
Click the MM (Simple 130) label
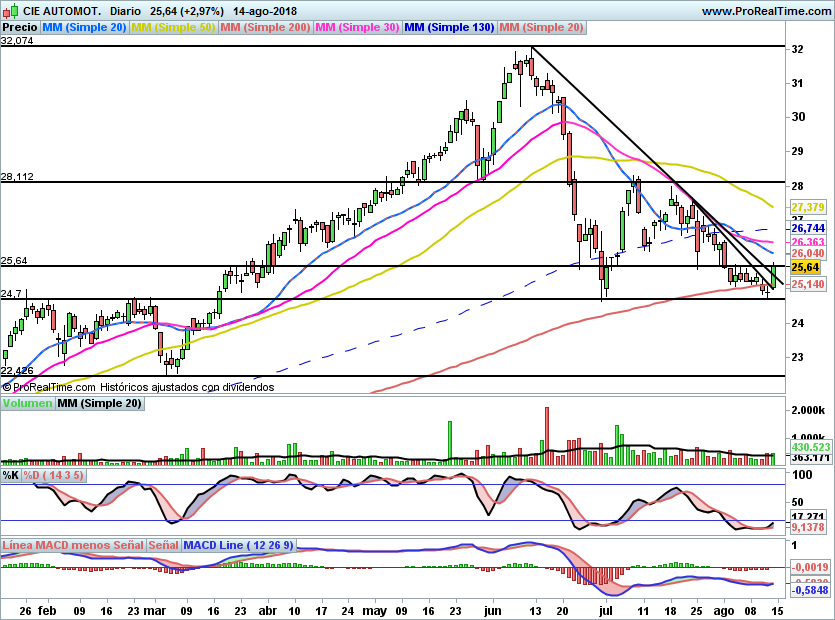pos(449,27)
